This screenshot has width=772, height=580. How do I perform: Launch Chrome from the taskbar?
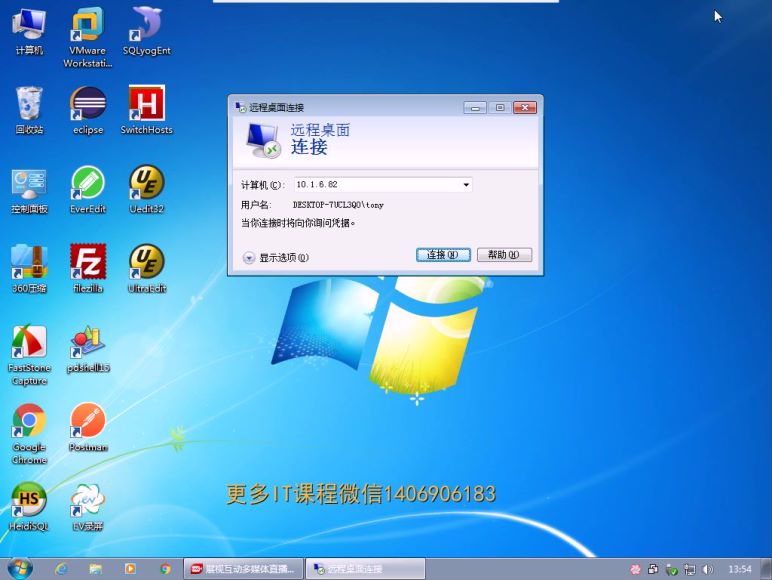[165, 569]
